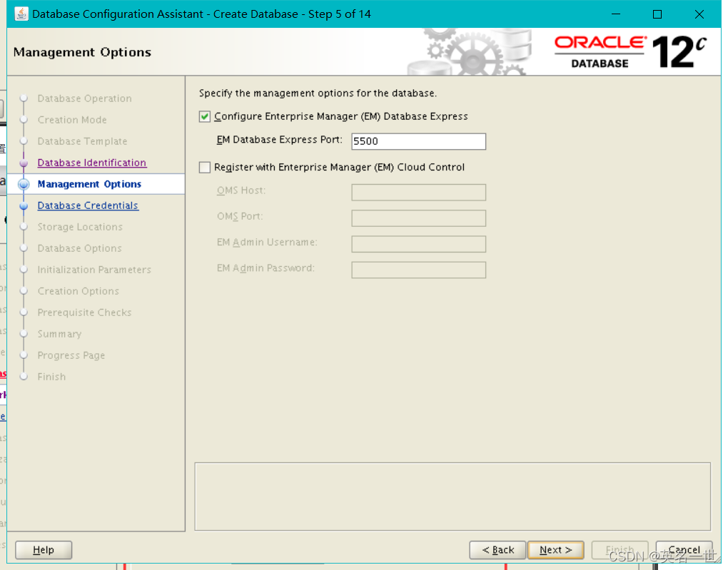Click the 'EM Database Express Port:' label
This screenshot has height=570, width=728.
click(x=280, y=140)
